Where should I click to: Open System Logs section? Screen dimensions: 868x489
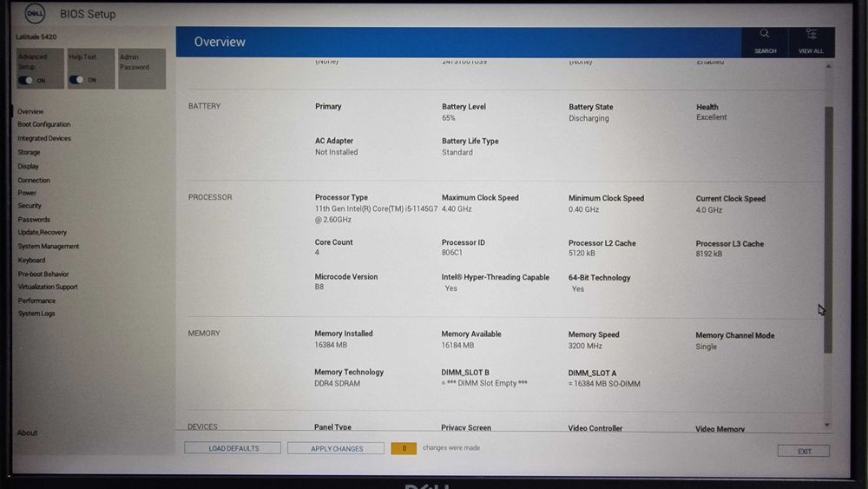coord(36,314)
